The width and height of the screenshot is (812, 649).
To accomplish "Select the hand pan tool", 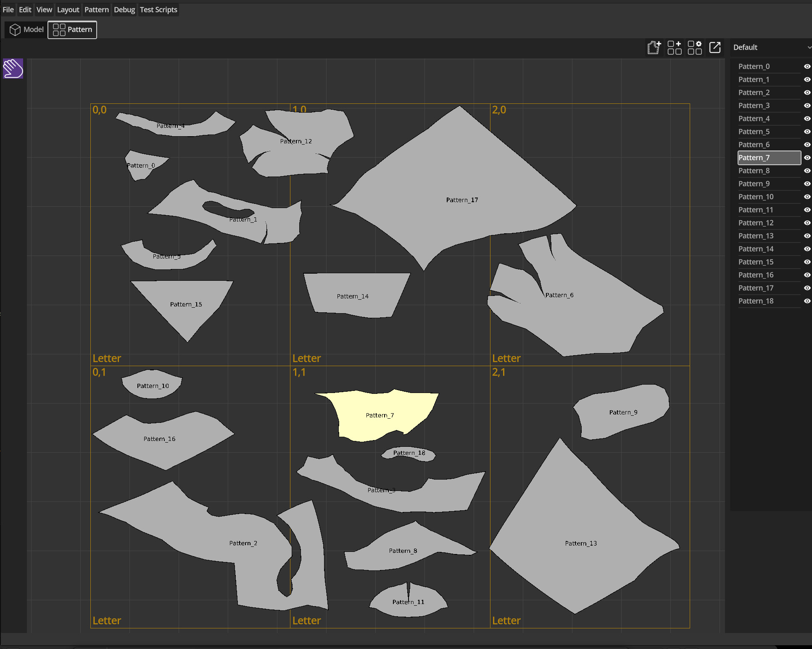I will (13, 69).
